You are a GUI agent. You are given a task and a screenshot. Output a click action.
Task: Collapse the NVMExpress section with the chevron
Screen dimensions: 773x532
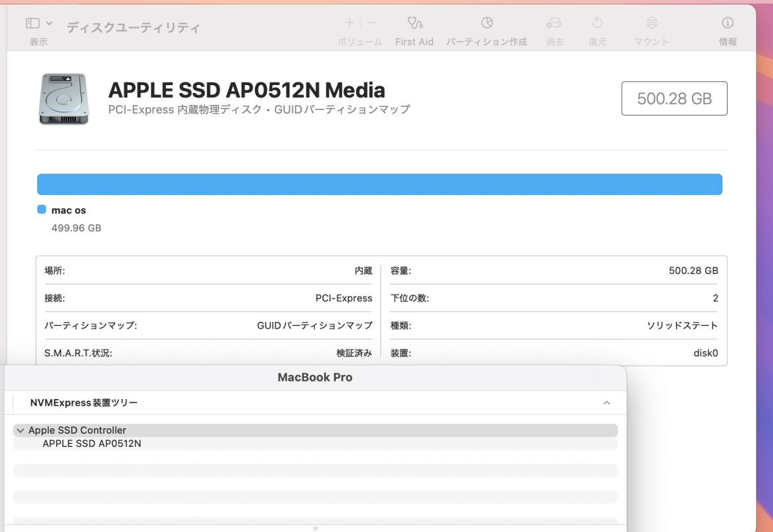coord(607,403)
